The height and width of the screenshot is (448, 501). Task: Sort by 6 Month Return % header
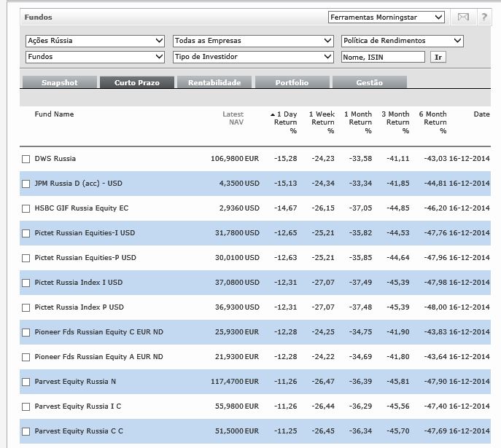click(x=433, y=122)
